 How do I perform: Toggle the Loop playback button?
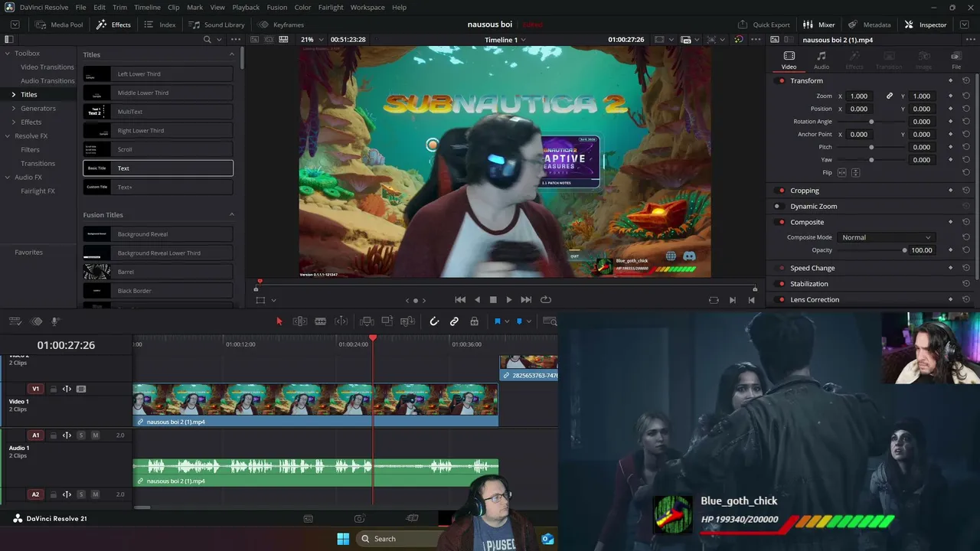click(x=546, y=300)
